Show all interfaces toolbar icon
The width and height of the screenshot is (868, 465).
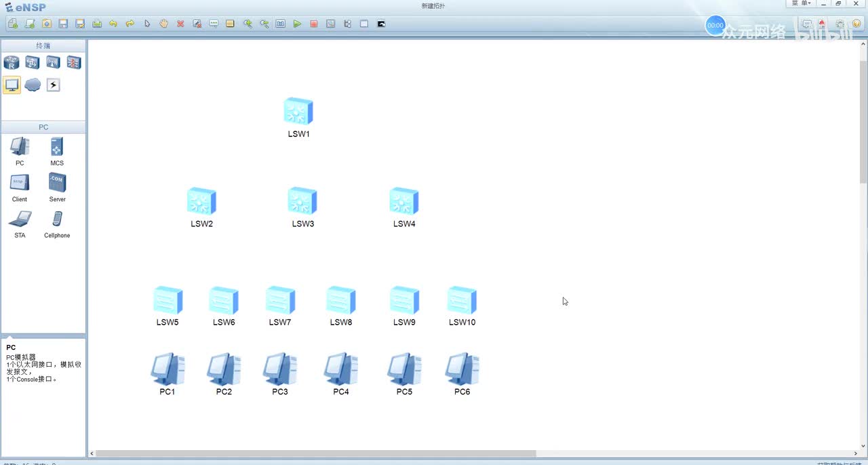click(x=348, y=24)
